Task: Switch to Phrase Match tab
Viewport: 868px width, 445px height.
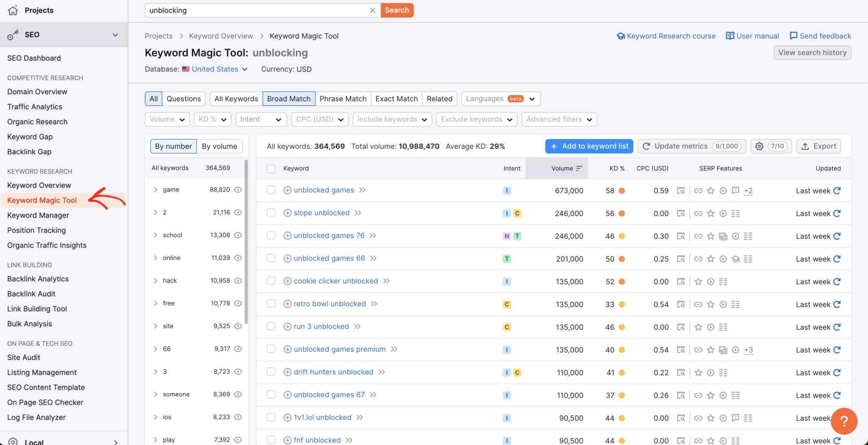Action: point(343,99)
